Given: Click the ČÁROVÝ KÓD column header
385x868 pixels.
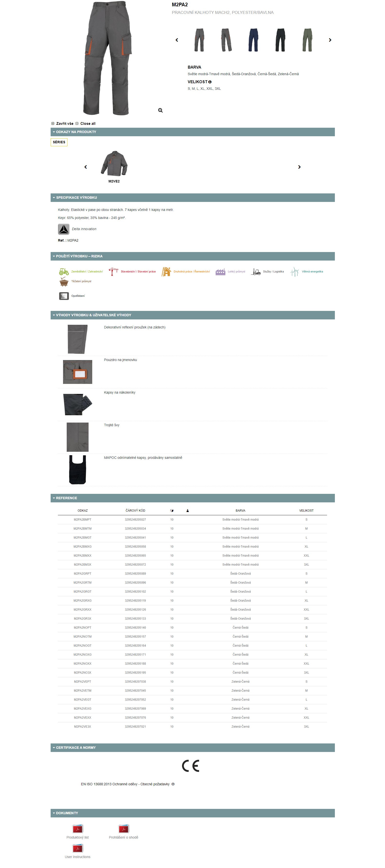Looking at the screenshot, I should click(136, 510).
